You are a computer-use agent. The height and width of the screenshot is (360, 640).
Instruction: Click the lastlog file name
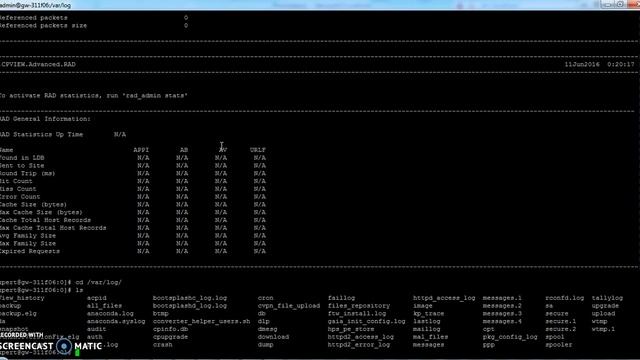[427, 321]
